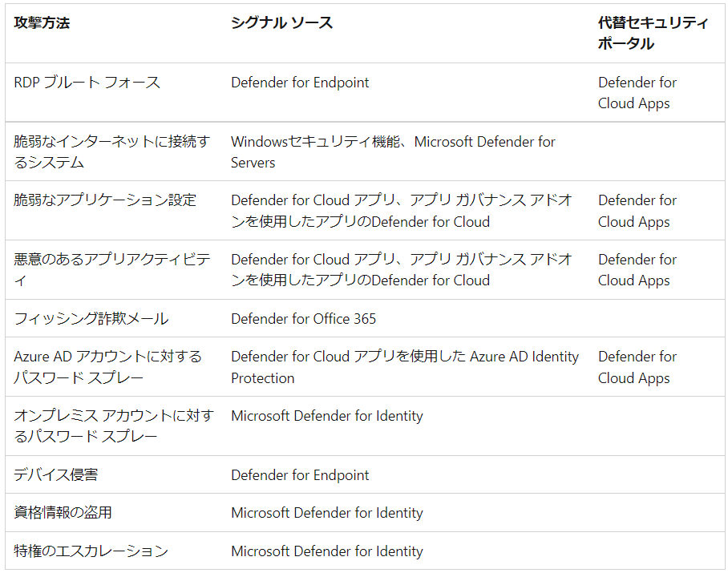This screenshot has height=573, width=728.
Task: Select Microsoft Defender for Identity in 資格情報の盗用 row
Action: pos(327,513)
